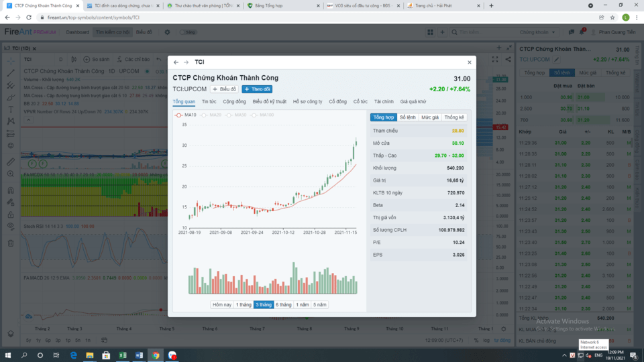
Task: Open the Dashboard menu item
Action: tap(77, 32)
